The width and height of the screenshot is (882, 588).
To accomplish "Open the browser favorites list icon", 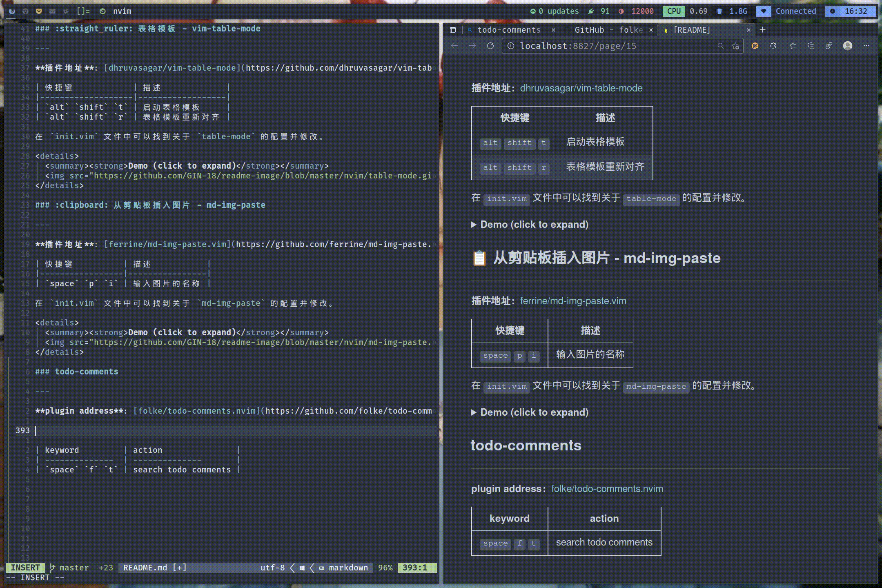I will coord(793,46).
